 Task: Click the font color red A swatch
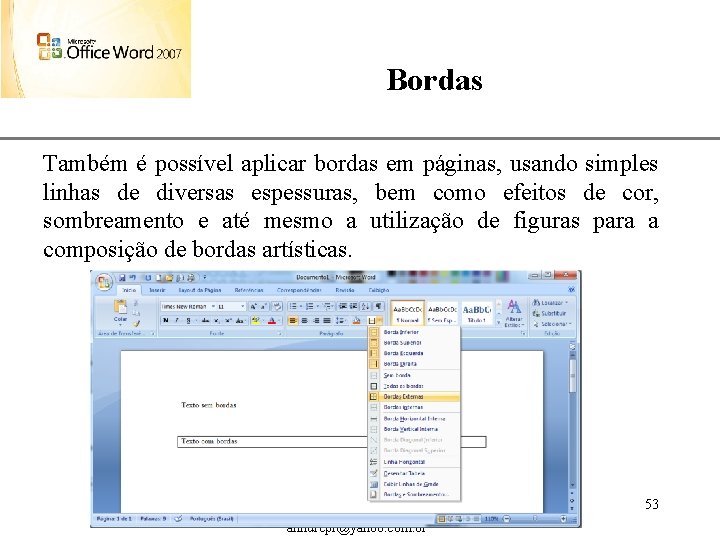click(272, 321)
